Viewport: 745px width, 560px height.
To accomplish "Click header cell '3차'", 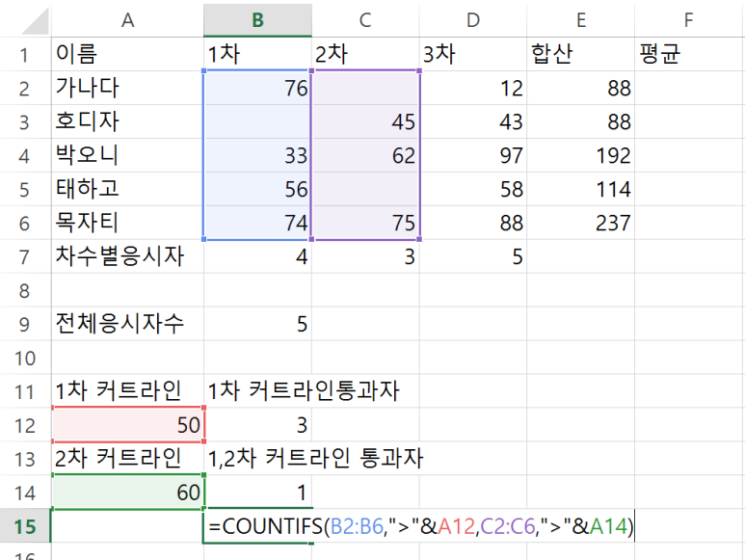I will [473, 55].
